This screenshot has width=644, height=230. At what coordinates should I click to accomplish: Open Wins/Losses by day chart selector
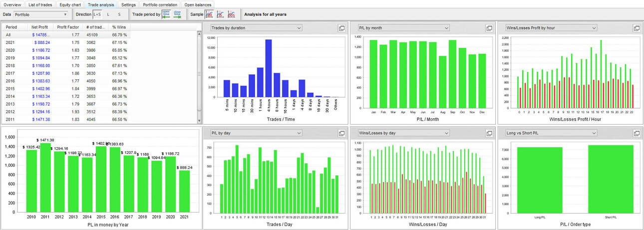point(403,133)
